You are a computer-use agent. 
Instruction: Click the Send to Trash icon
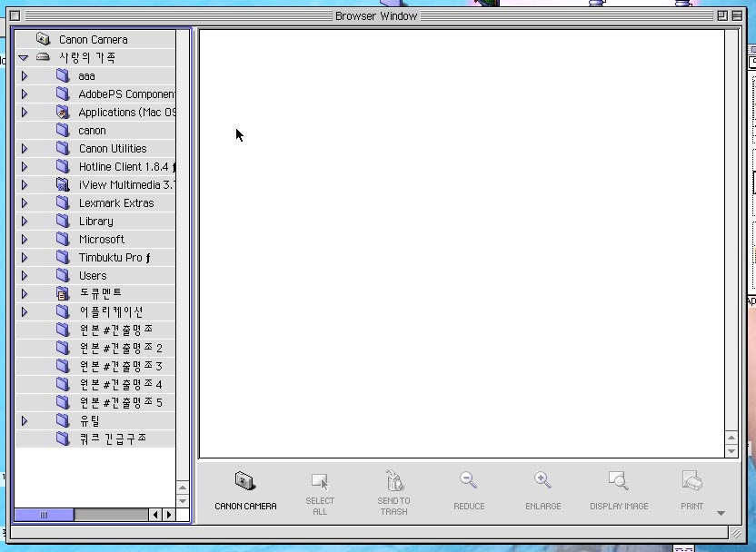point(393,481)
